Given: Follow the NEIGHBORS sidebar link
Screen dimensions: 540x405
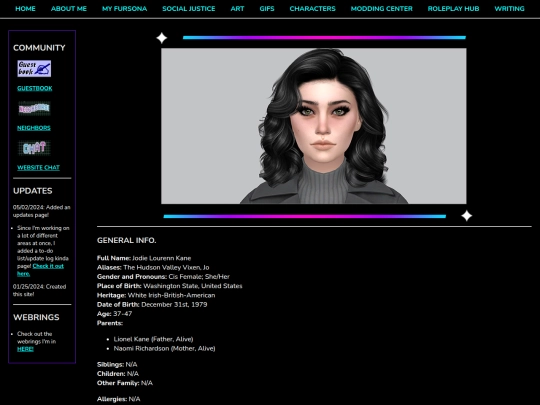Looking at the screenshot, I should [34, 128].
